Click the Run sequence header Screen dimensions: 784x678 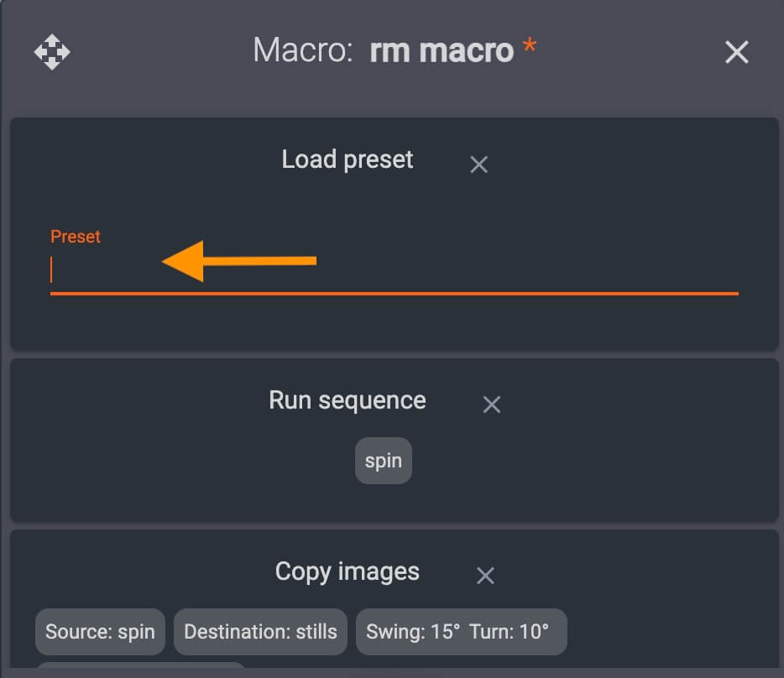pyautogui.click(x=346, y=400)
